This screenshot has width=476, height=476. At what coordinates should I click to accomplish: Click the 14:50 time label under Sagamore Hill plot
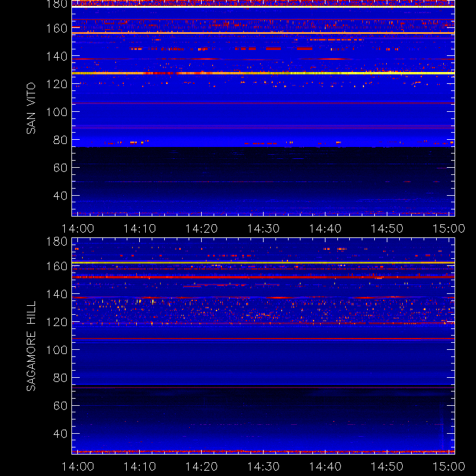(x=387, y=466)
